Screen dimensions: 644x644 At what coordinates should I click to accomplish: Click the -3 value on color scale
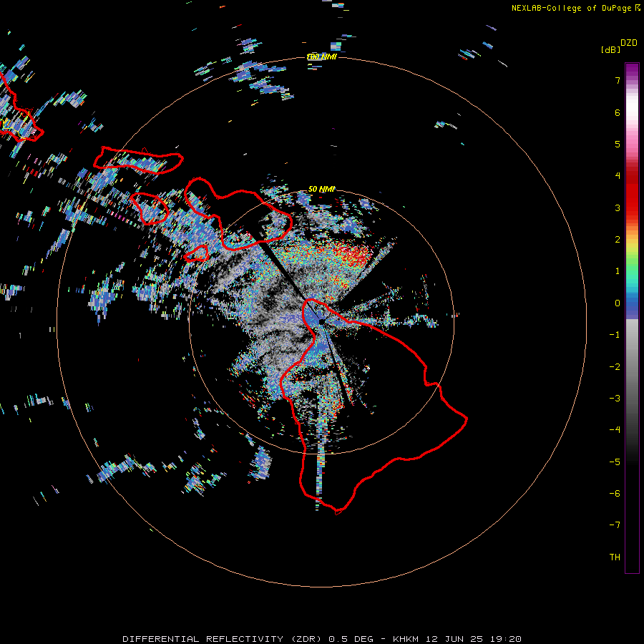point(615,399)
